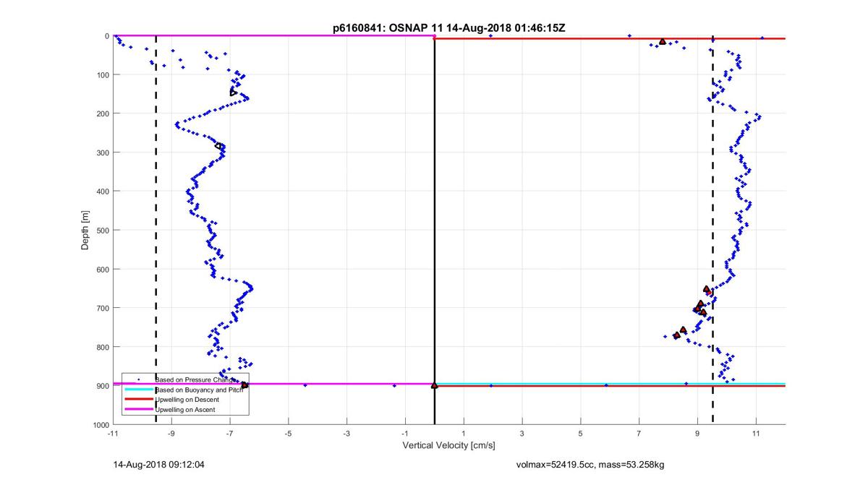Click positive x-axis tick label '9'
This screenshot has width=868, height=477.
click(x=697, y=434)
